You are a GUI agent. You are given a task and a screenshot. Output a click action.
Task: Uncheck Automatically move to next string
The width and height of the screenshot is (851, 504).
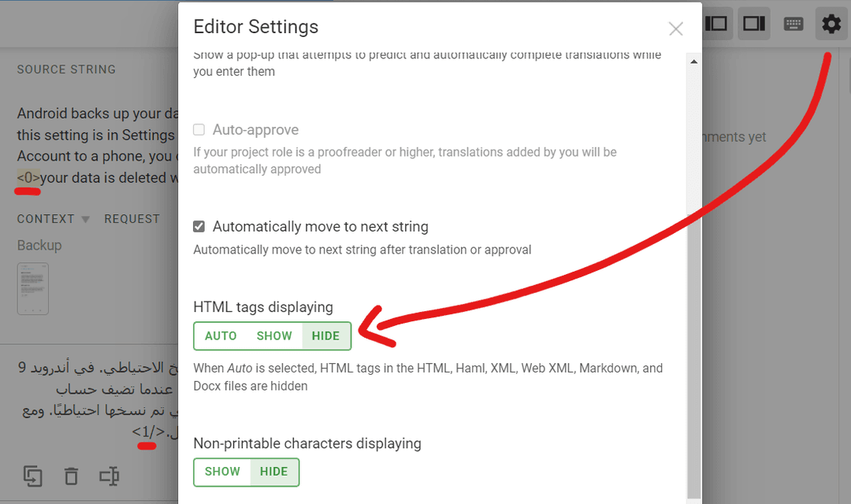coord(199,226)
